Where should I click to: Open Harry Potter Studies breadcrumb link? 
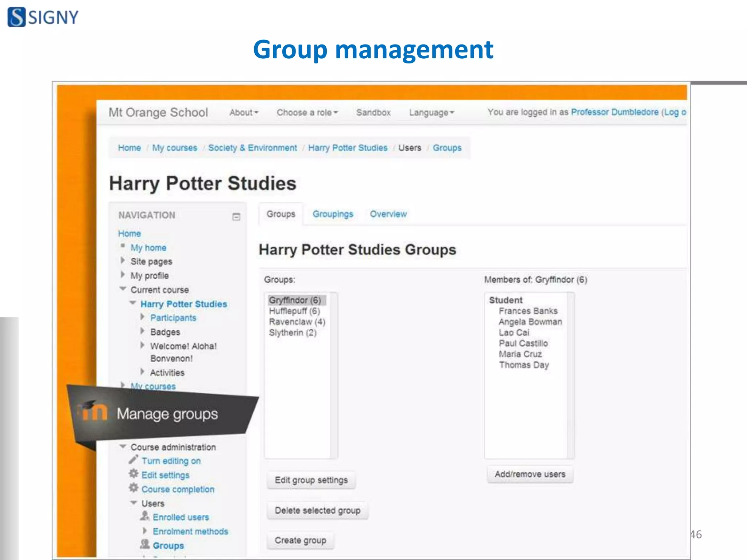click(348, 148)
